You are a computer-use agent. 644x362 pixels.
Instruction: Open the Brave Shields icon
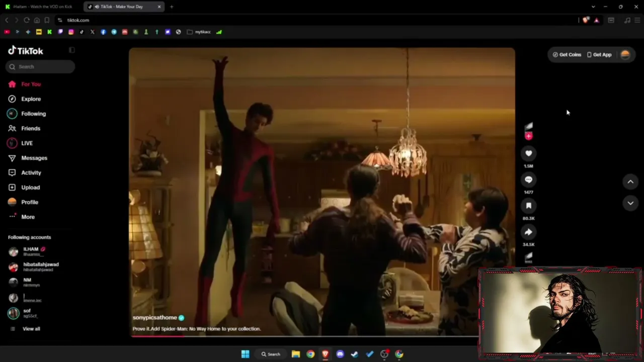586,20
